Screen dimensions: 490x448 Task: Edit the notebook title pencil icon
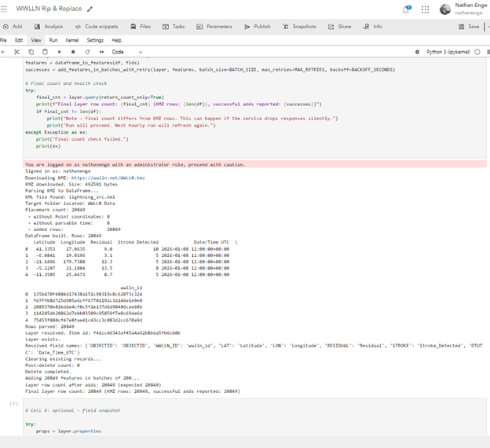[90, 9]
